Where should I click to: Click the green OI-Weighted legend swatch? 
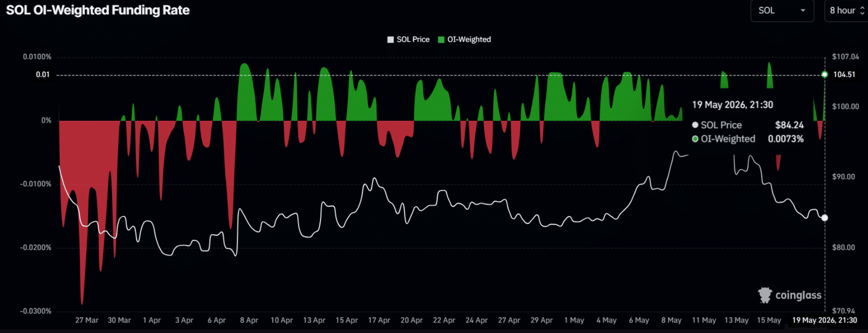(441, 40)
